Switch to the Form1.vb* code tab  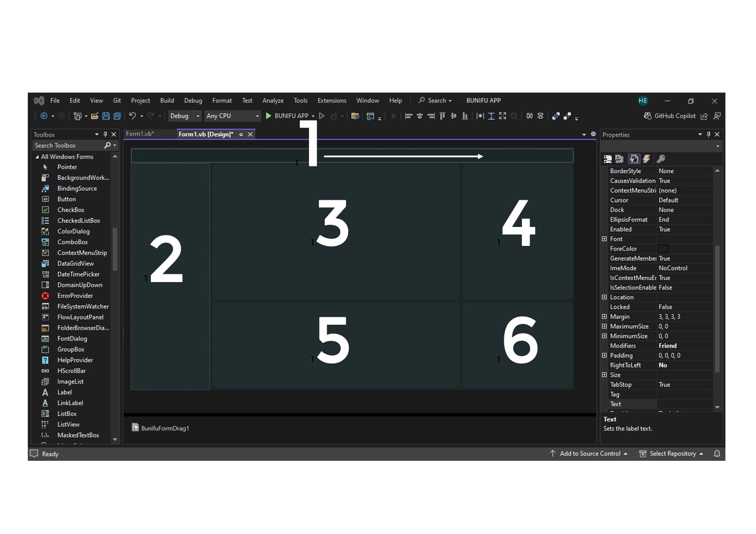pos(140,134)
